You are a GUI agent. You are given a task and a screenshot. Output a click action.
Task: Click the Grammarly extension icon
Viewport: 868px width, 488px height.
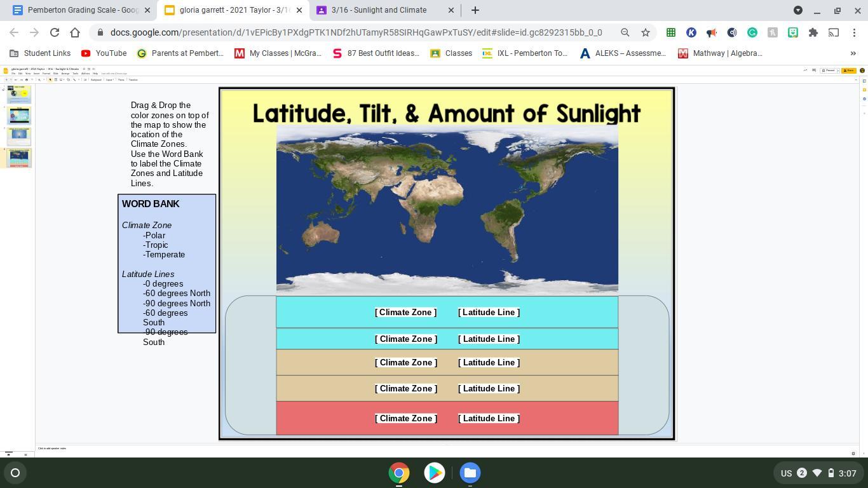(752, 32)
